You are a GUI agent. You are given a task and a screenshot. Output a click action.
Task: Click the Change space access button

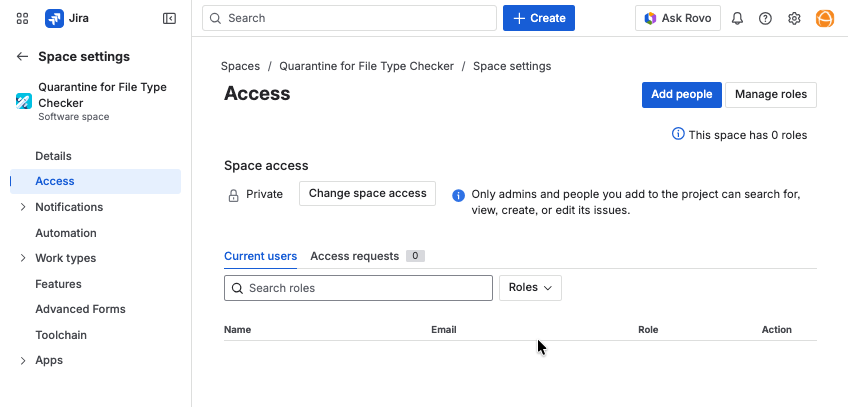coord(367,194)
